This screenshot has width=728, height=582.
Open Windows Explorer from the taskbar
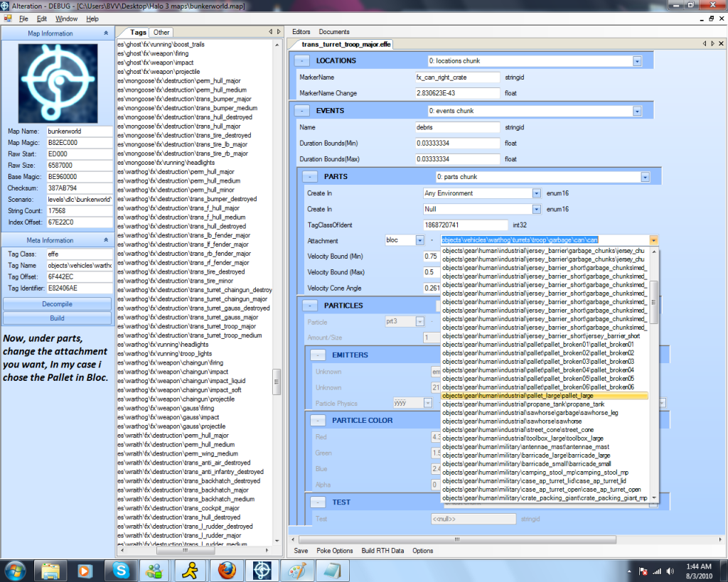(x=50, y=571)
